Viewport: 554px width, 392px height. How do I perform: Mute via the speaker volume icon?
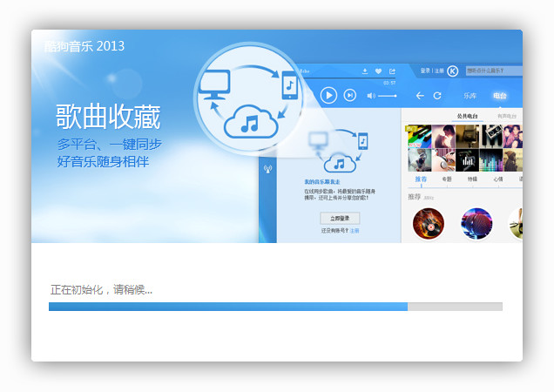(371, 96)
